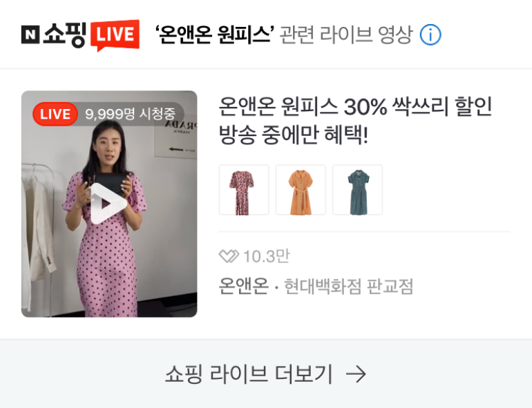Click the 쇼핑 라이브 더보기 button
The width and height of the screenshot is (532, 408).
[266, 373]
